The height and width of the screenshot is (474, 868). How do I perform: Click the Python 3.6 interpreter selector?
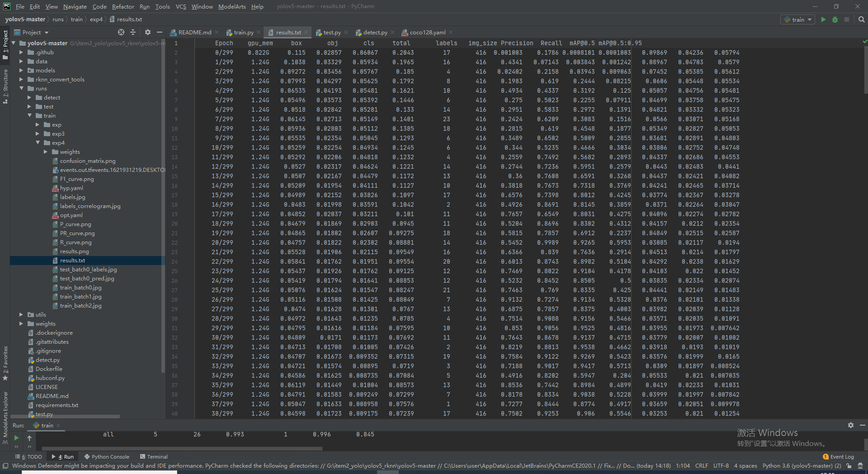click(802, 466)
